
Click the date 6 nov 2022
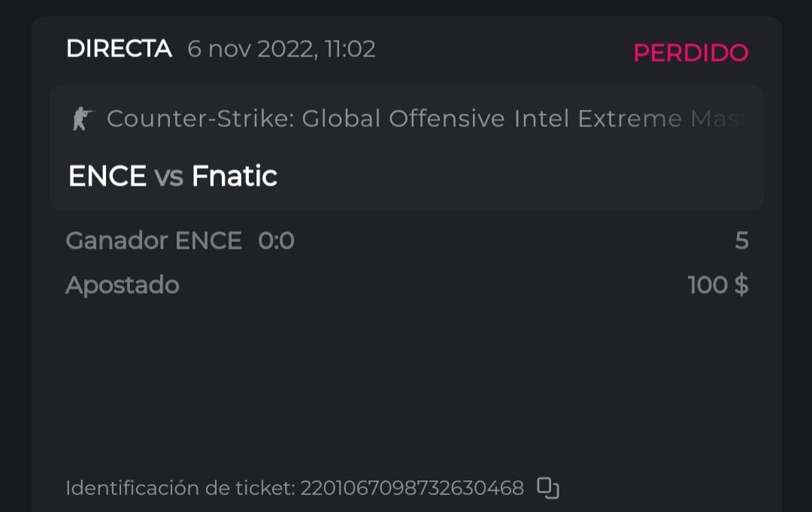coord(251,50)
